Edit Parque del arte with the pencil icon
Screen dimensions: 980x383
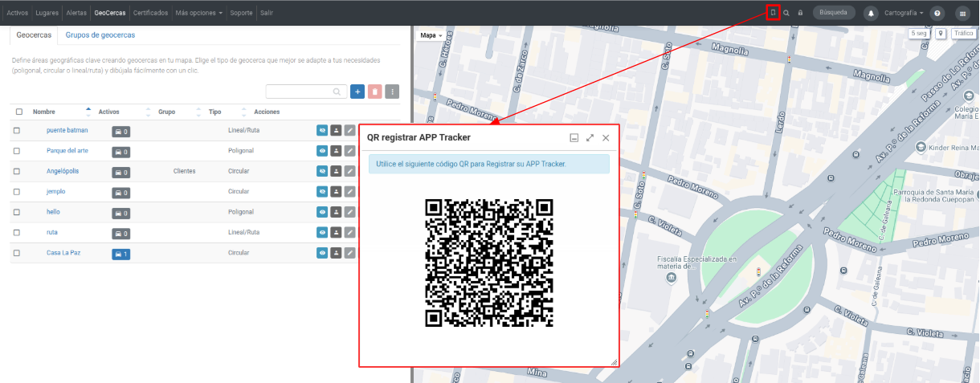tap(349, 150)
